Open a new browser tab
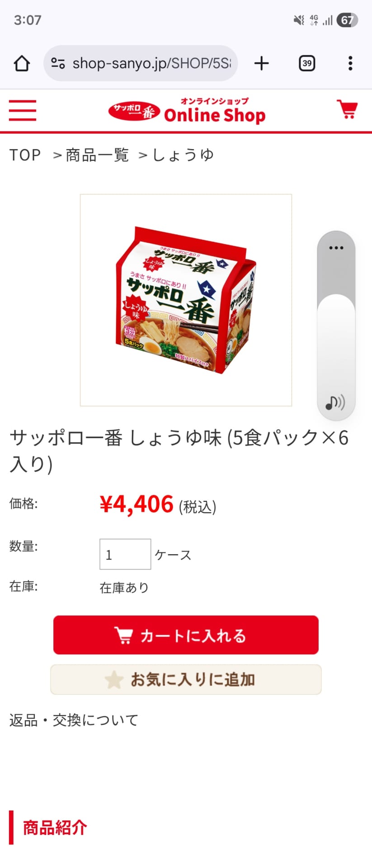Viewport: 372px width, 868px height. coord(261,63)
